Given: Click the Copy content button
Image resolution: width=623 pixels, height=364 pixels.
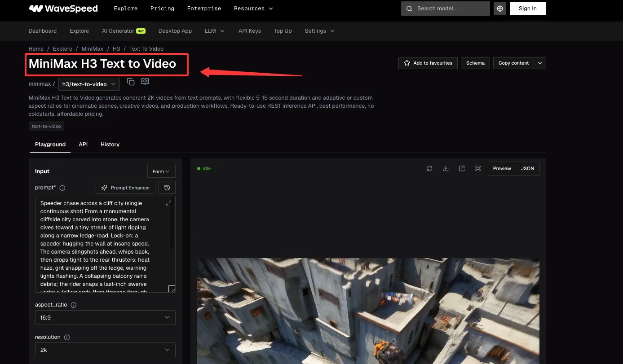Looking at the screenshot, I should (513, 63).
